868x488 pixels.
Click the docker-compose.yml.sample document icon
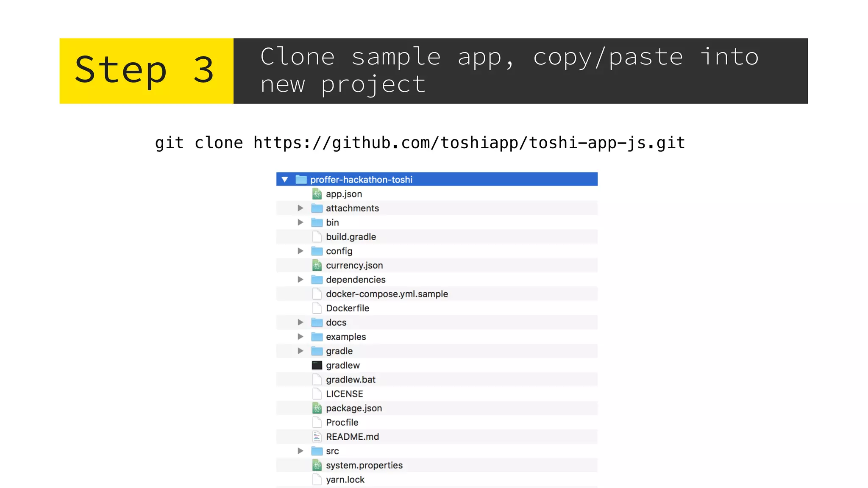[x=317, y=294]
